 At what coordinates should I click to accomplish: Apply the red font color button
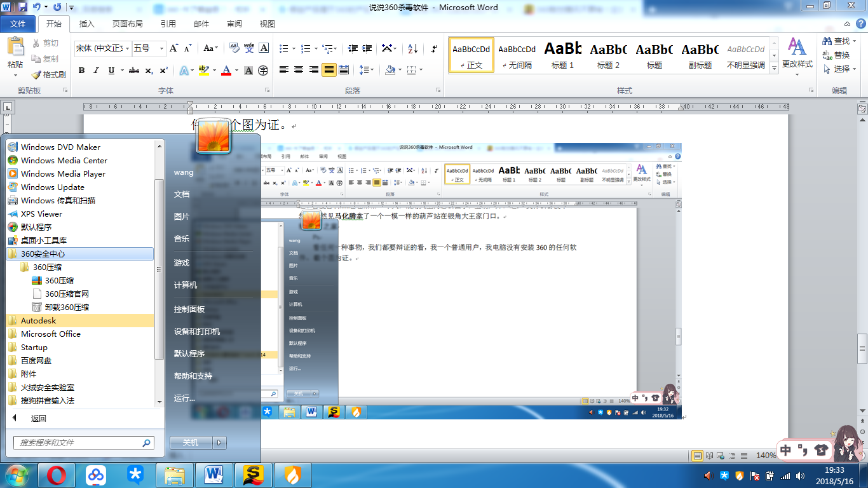(x=226, y=71)
